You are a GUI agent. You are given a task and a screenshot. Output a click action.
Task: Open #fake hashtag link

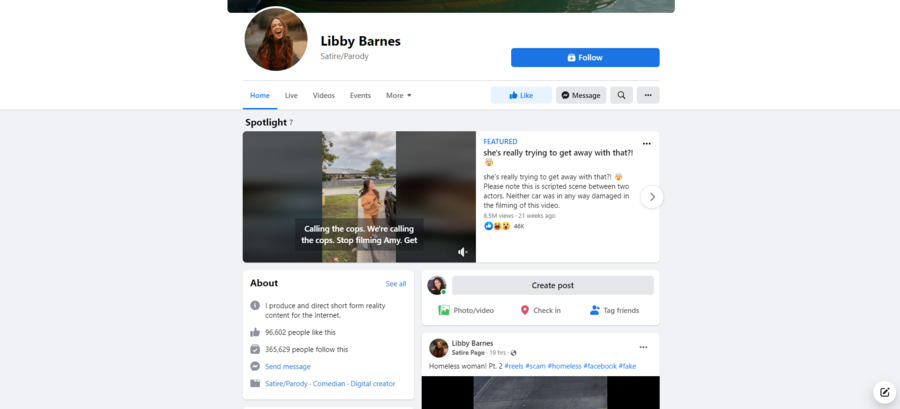[x=627, y=366]
